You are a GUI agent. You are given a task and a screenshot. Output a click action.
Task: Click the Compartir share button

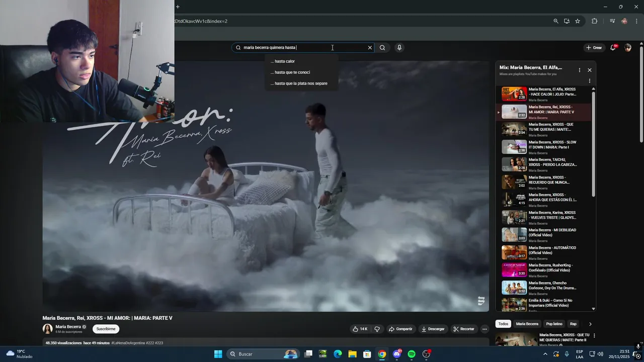tap(400, 329)
